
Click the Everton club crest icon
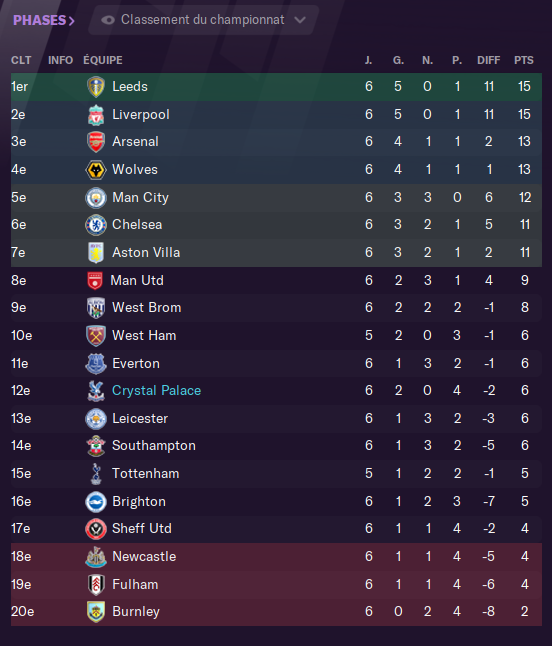96,364
